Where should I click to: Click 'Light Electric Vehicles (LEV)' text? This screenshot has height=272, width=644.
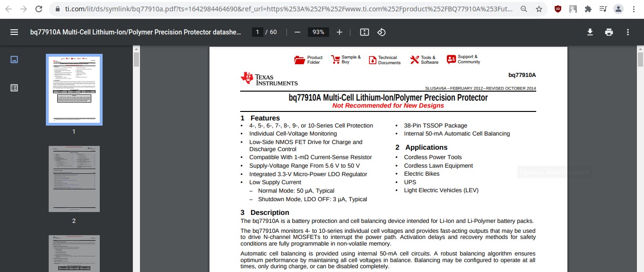pyautogui.click(x=441, y=190)
